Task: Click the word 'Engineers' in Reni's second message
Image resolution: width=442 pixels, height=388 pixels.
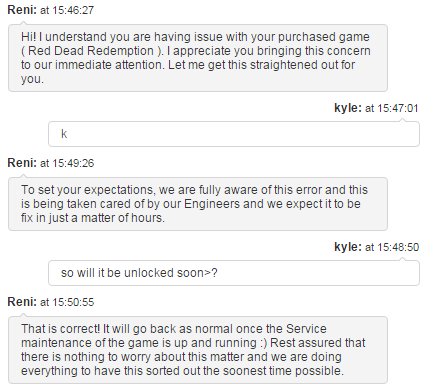Action: [212, 204]
